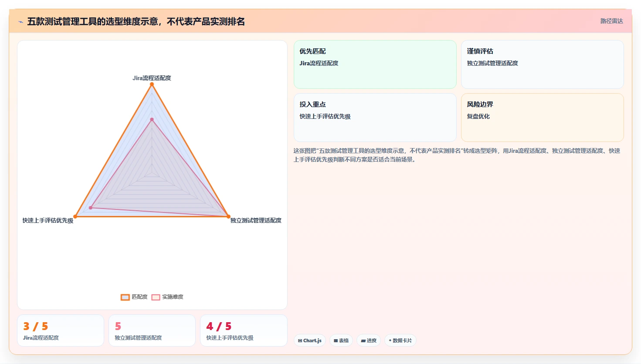Click the radar axis label 快速上手评估优先级
The height and width of the screenshot is (364, 641).
click(x=48, y=220)
